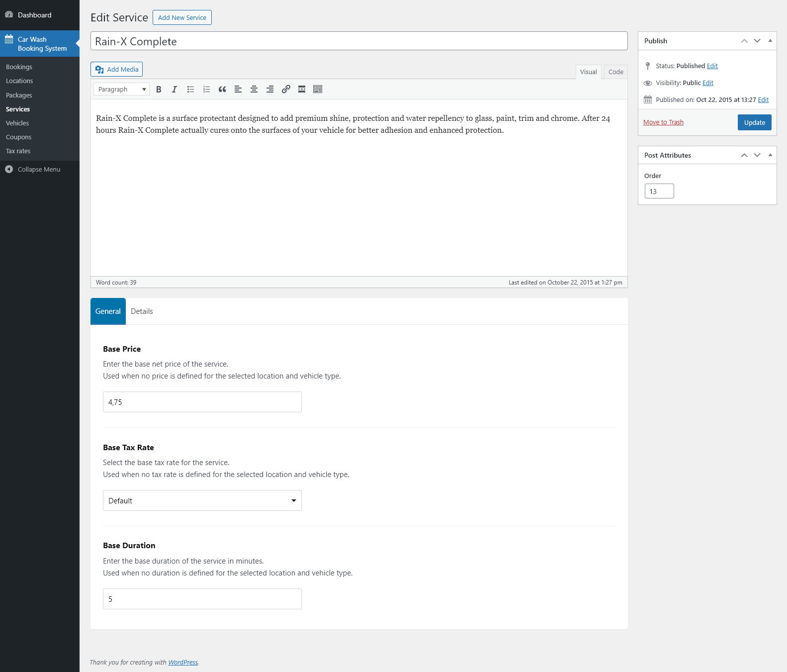Image resolution: width=787 pixels, height=672 pixels.
Task: Align text right in the editor
Action: tap(270, 90)
